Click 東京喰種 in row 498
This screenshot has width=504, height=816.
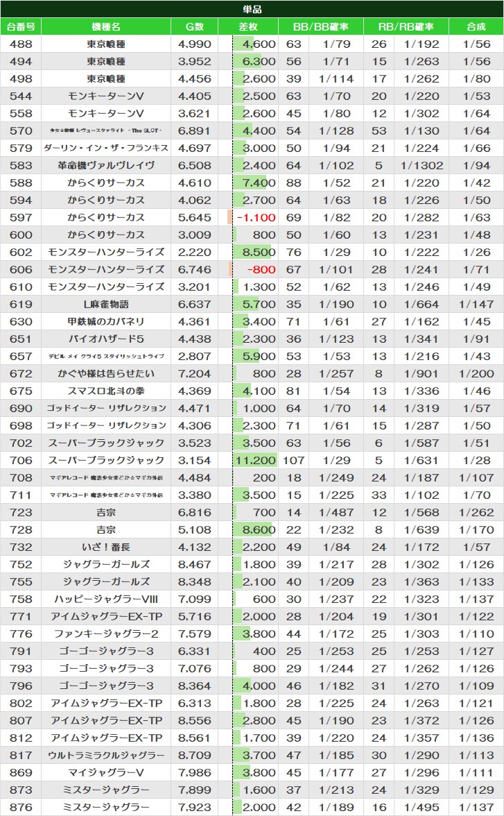tap(106, 78)
